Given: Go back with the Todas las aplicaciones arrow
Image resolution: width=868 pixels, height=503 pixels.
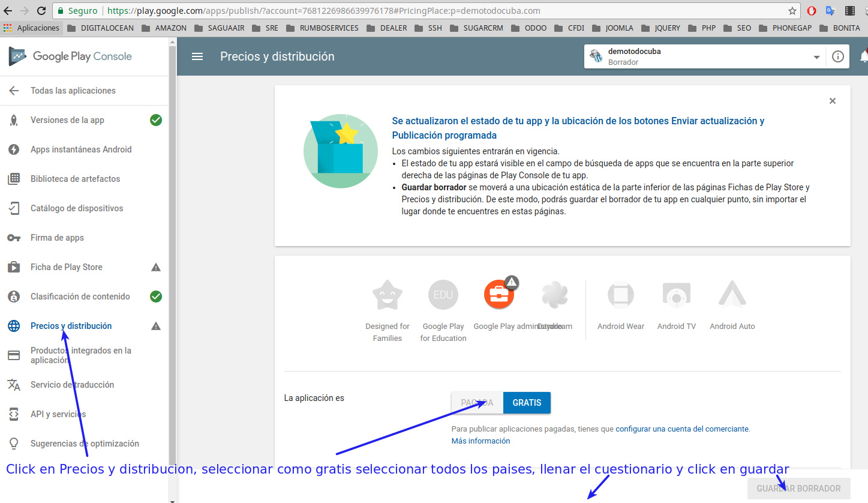Looking at the screenshot, I should coord(14,91).
